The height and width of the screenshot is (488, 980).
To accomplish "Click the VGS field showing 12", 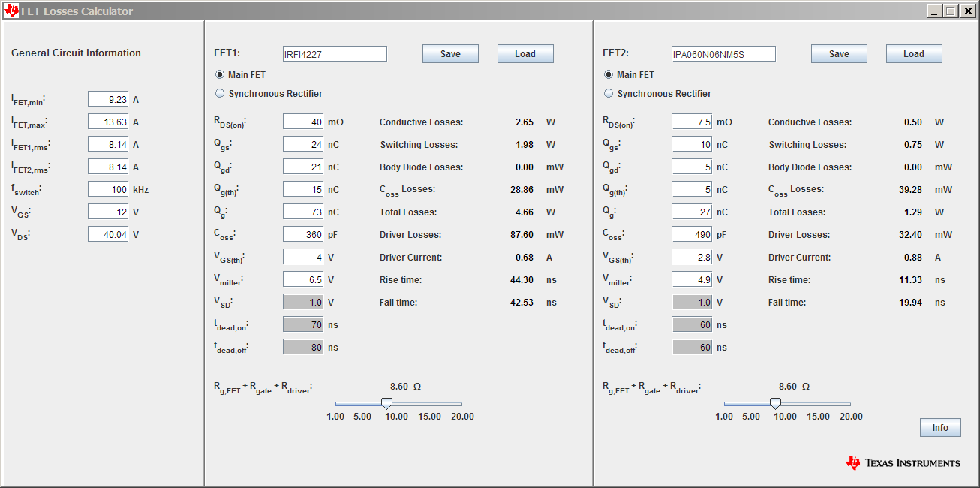I will (x=108, y=212).
